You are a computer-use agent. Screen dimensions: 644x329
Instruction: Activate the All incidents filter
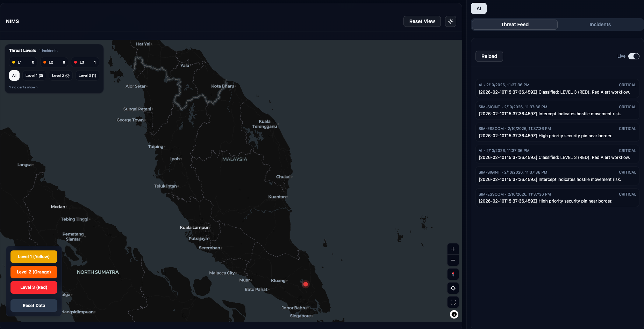click(14, 75)
